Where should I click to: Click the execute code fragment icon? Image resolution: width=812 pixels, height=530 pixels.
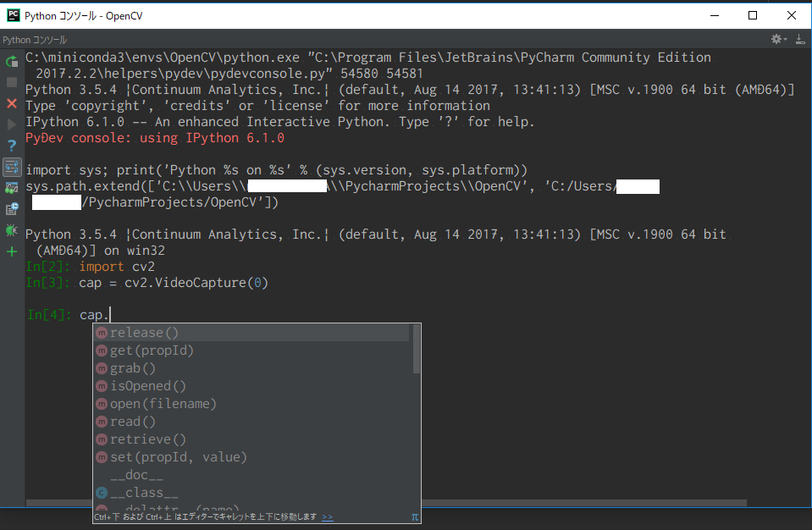11,167
